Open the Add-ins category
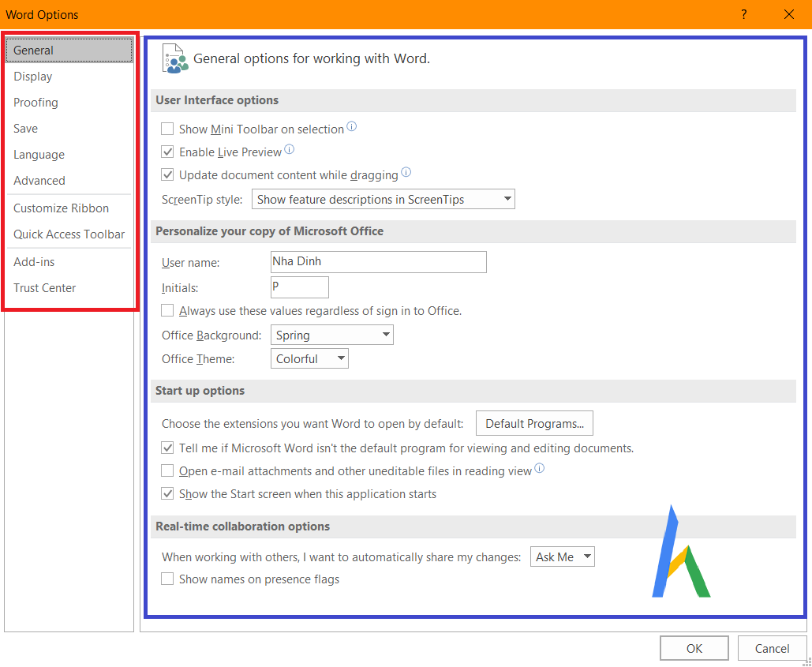The image size is (812, 667). coord(69,262)
